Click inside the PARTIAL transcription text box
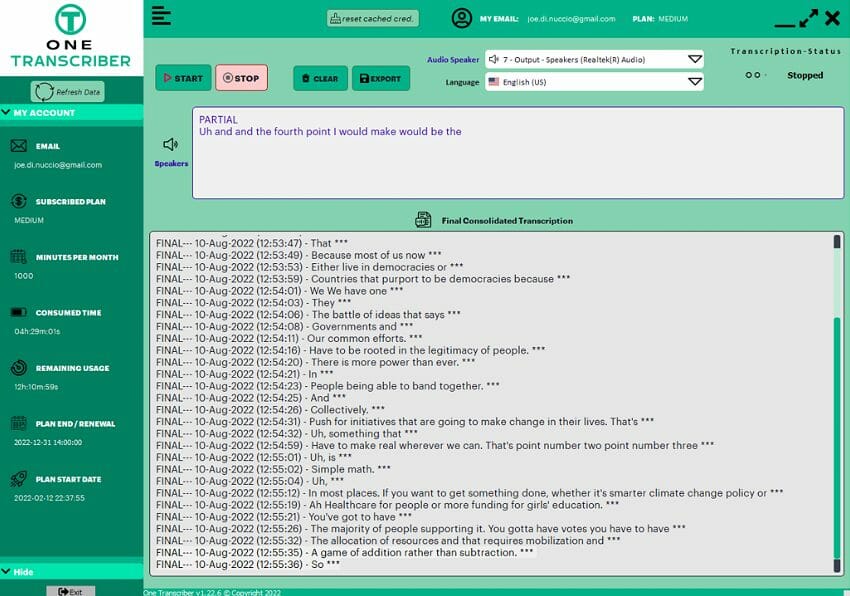The image size is (850, 596). pyautogui.click(x=518, y=153)
